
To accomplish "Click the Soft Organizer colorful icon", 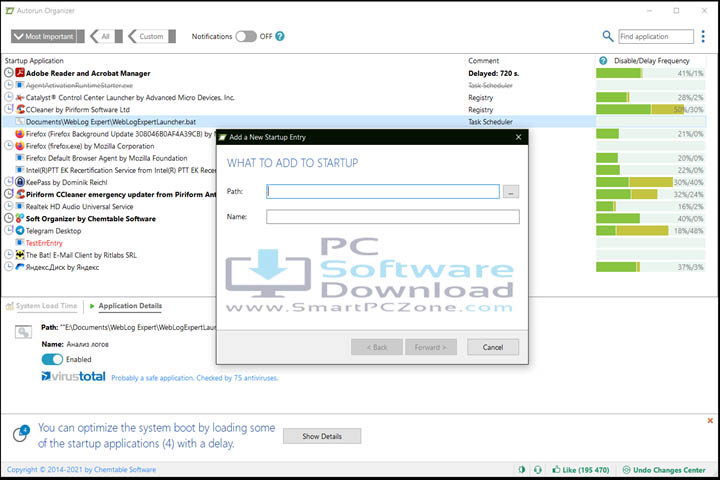I will (20, 218).
